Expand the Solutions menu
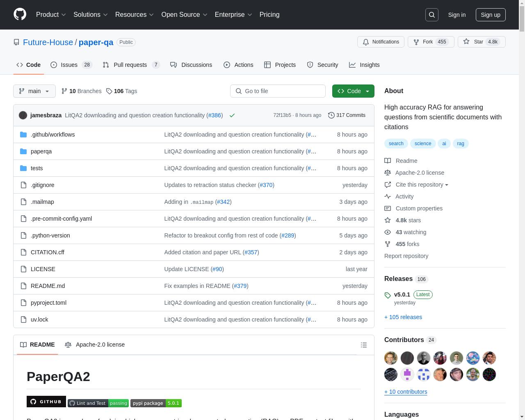This screenshot has height=420, width=525. pyautogui.click(x=91, y=15)
